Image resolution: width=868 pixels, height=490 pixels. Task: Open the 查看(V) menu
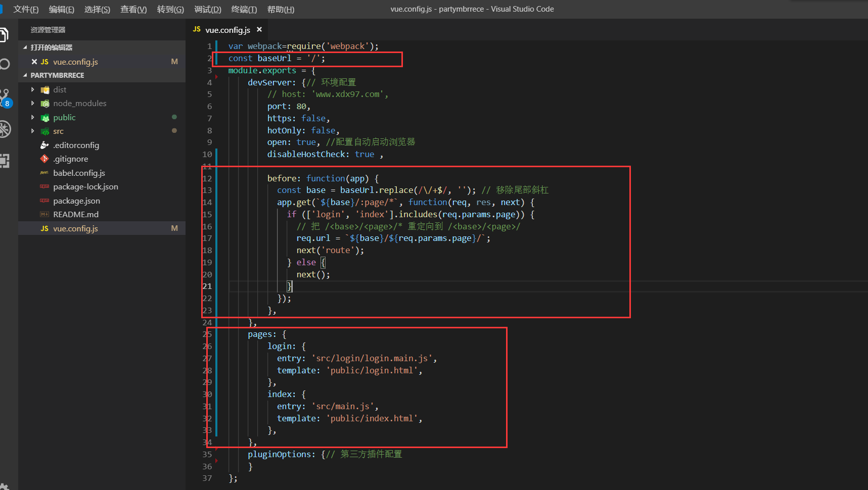(x=133, y=9)
